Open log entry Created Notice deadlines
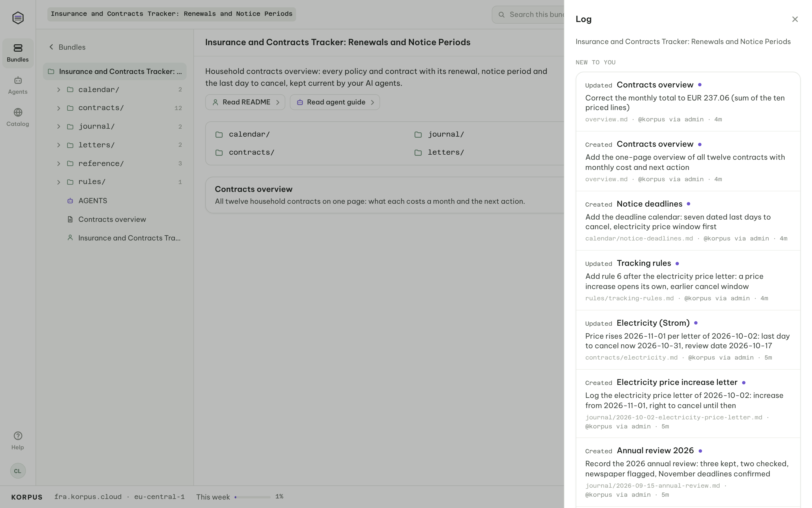Image resolution: width=812 pixels, height=508 pixels. [x=688, y=221]
